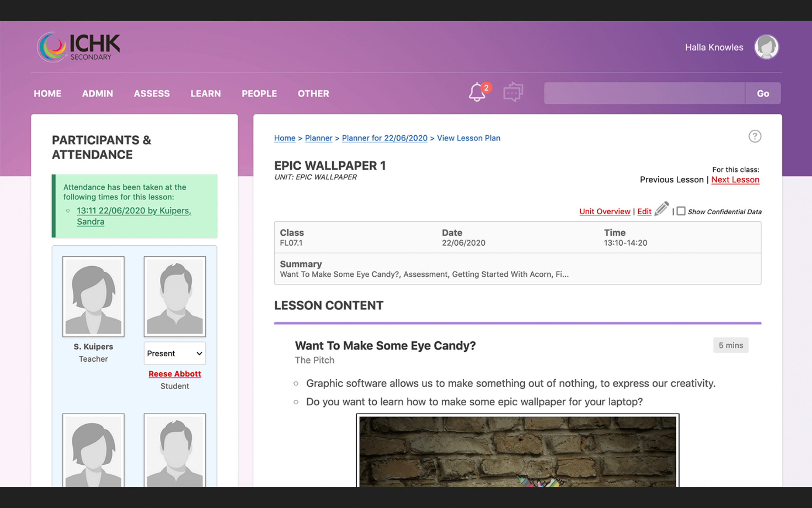
Task: Click the help question mark icon
Action: click(755, 137)
